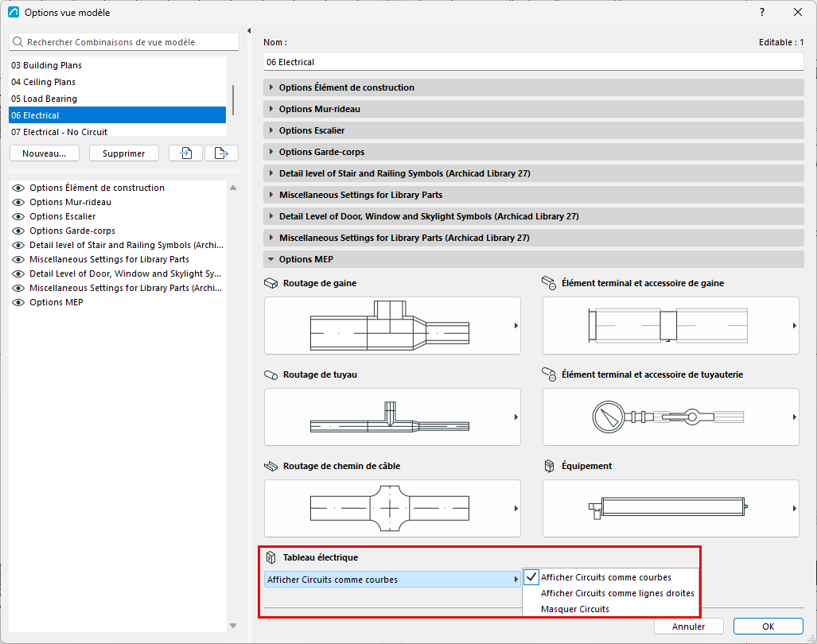
Task: Click the Nom field containing 06 Electrical
Action: tap(534, 62)
